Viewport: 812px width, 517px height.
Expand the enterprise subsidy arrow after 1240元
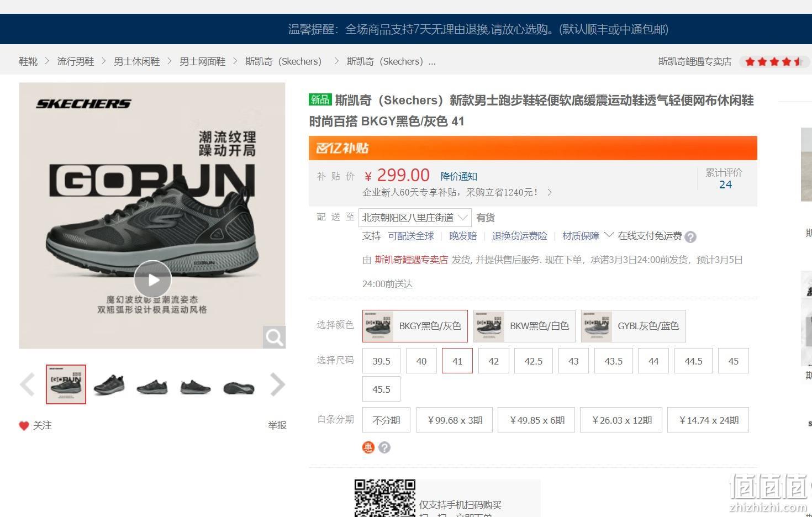(549, 192)
